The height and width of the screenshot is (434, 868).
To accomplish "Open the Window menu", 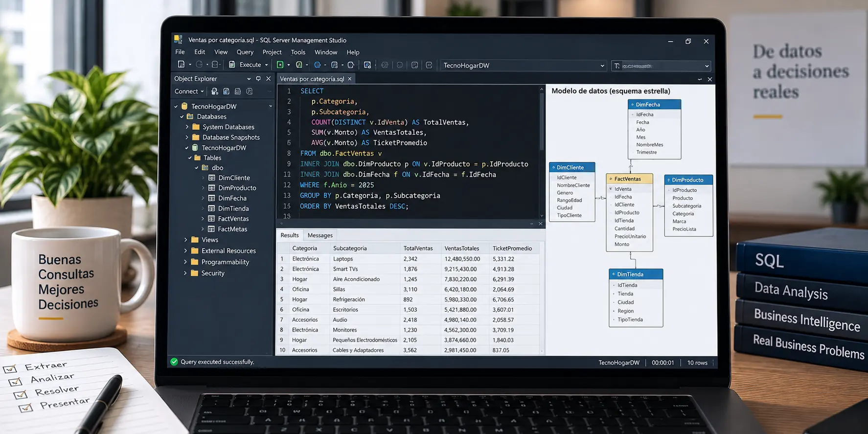I will coord(326,52).
